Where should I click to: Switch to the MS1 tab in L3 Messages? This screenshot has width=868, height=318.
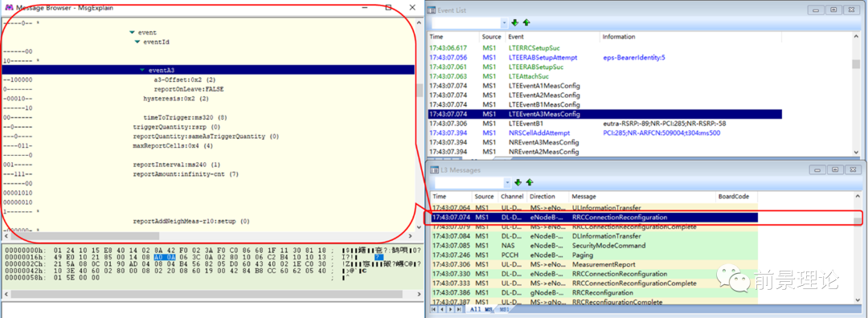tap(504, 310)
